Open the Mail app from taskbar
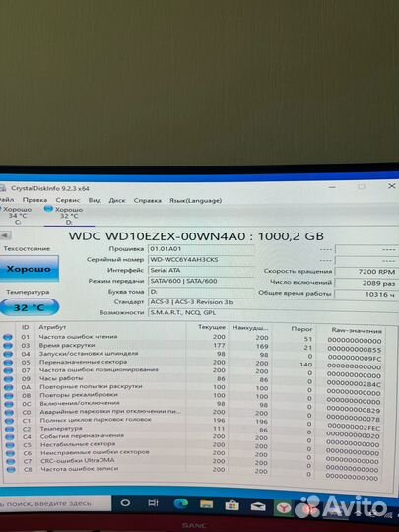This screenshot has width=399, height=532. click(x=258, y=506)
